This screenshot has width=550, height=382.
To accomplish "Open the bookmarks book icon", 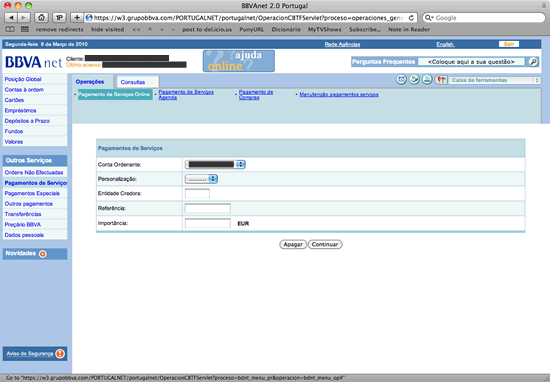I will tap(10, 29).
